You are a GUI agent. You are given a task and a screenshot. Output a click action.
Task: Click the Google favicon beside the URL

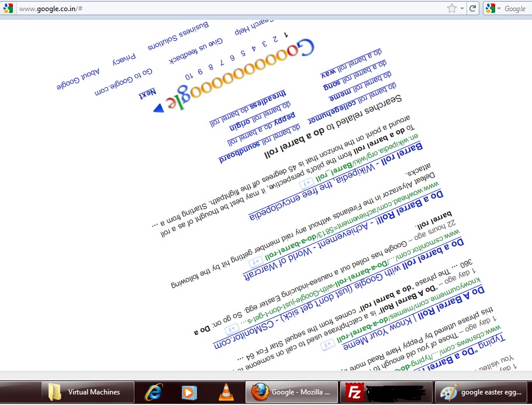coord(8,8)
